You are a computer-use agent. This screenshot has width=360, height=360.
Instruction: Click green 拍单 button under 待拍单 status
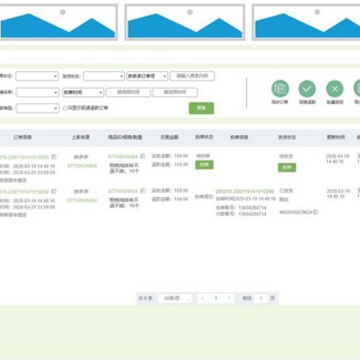point(204,165)
